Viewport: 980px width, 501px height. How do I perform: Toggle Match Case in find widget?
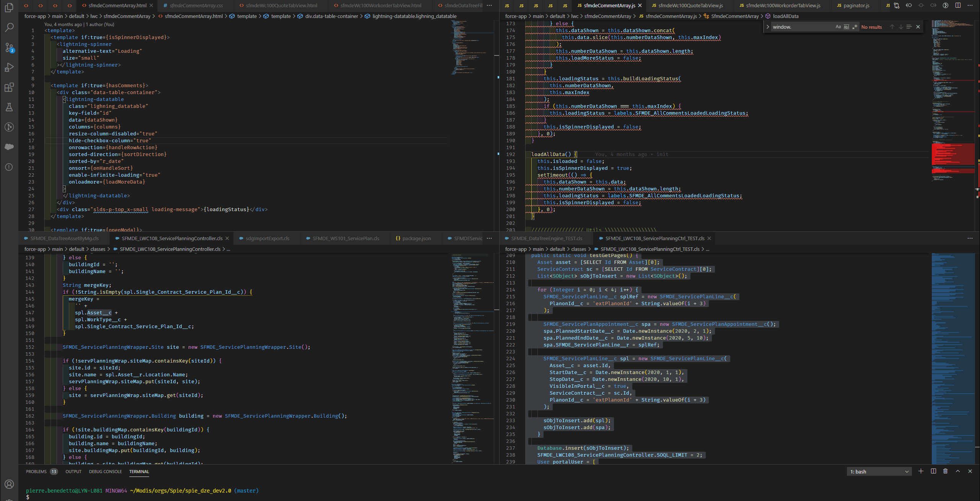pos(838,27)
